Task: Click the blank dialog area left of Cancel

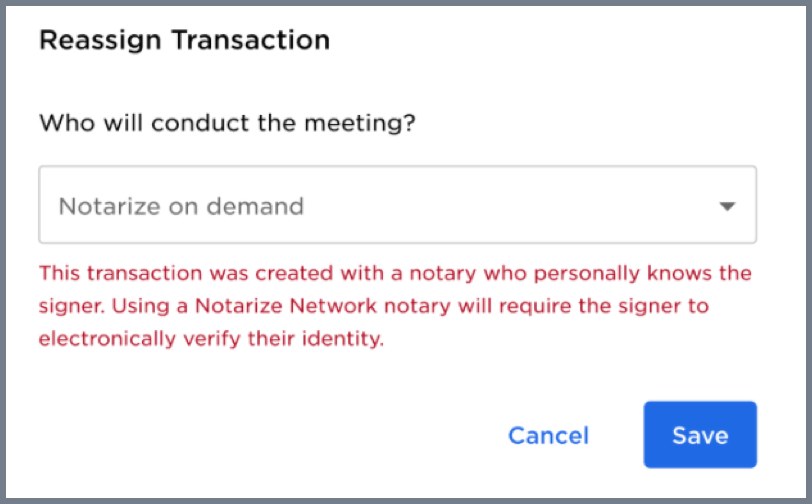Action: (259, 435)
